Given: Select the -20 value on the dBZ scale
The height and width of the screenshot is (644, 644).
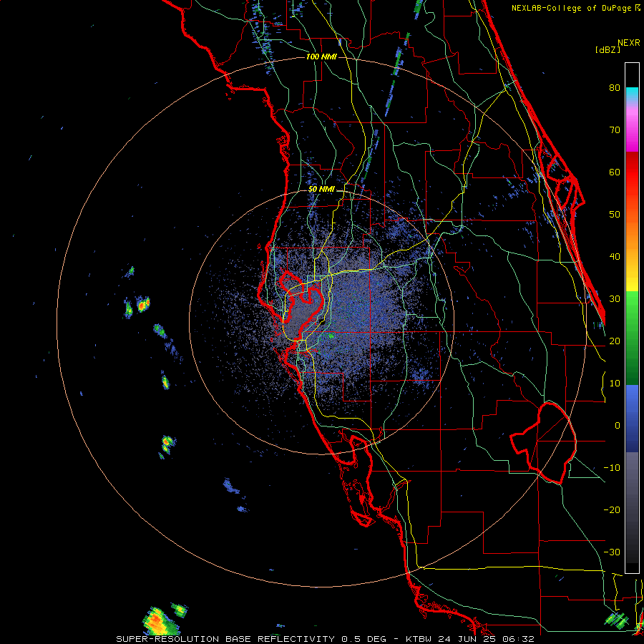Looking at the screenshot, I should pos(612,510).
